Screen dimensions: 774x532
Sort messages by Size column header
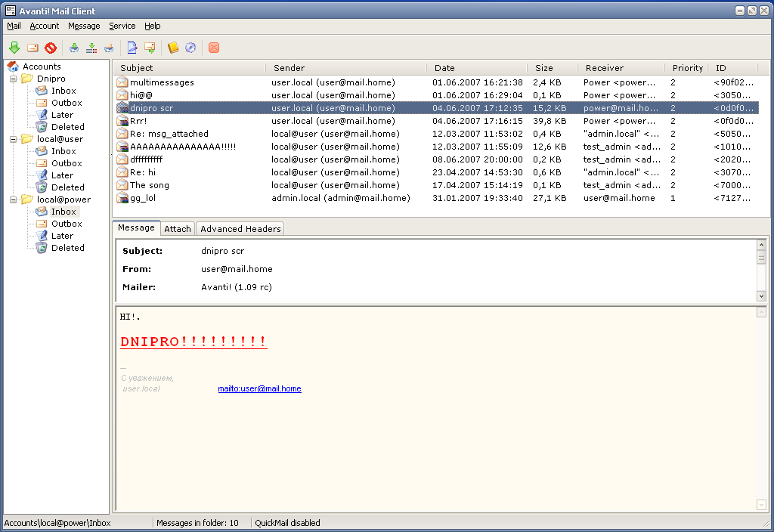552,68
